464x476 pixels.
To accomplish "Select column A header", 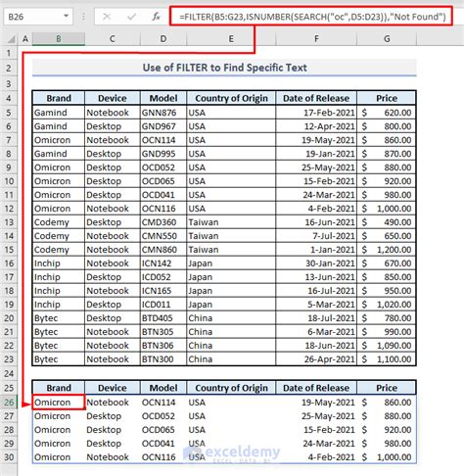I will pyautogui.click(x=25, y=39).
